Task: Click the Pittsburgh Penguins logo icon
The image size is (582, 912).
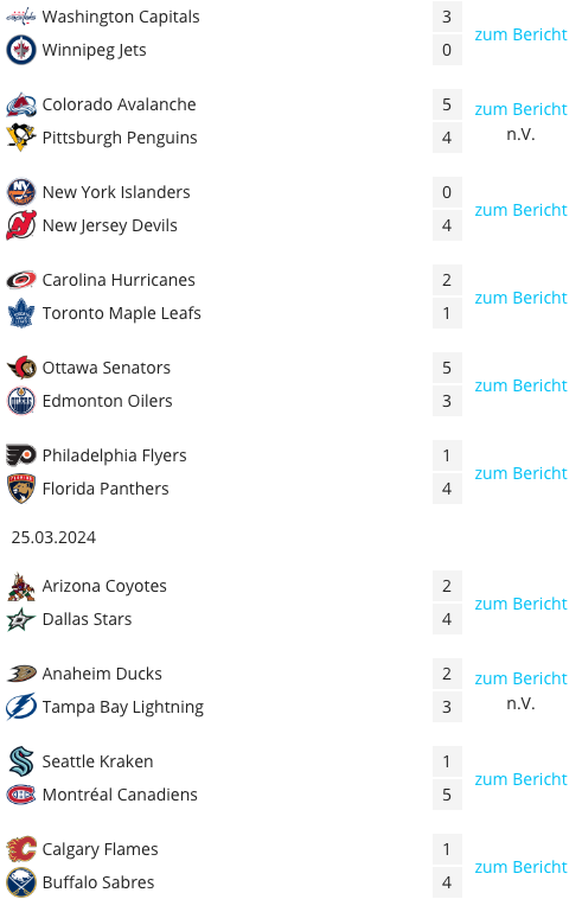Action: pos(21,138)
